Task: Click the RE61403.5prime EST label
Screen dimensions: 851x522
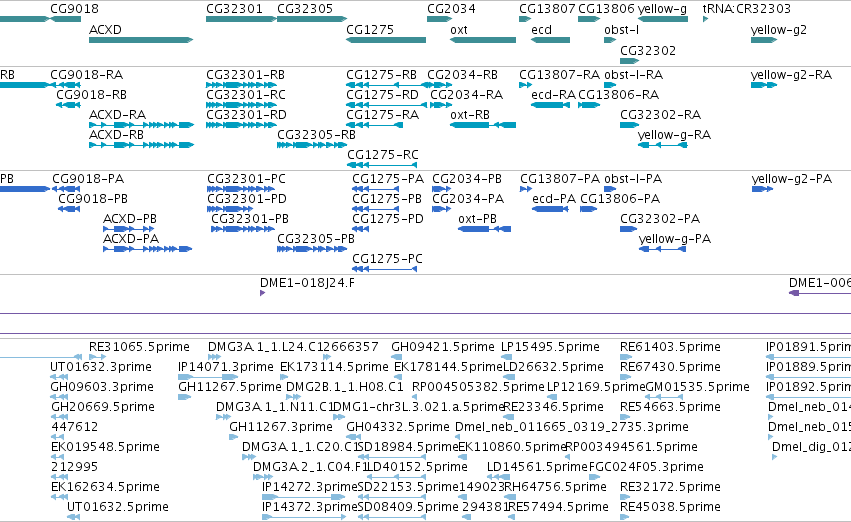Action: 670,347
